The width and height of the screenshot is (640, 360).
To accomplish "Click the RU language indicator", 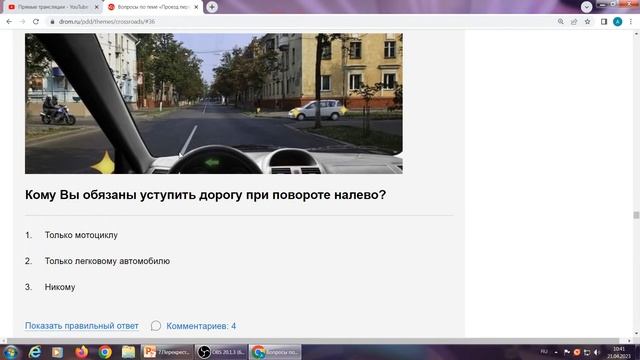I will 544,352.
